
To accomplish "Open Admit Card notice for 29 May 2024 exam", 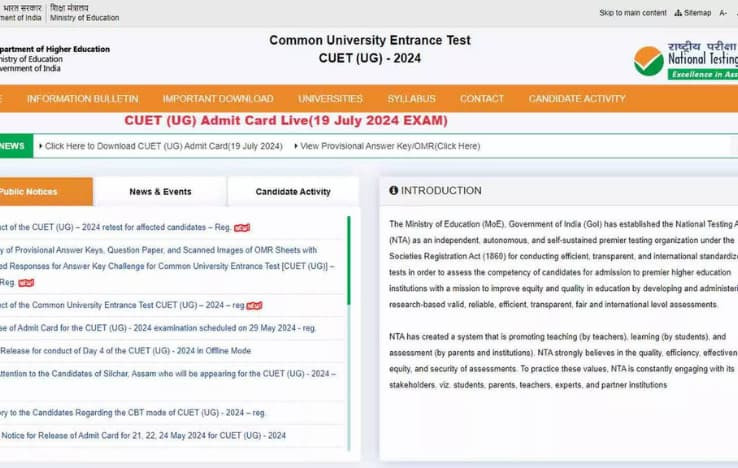I will point(158,328).
